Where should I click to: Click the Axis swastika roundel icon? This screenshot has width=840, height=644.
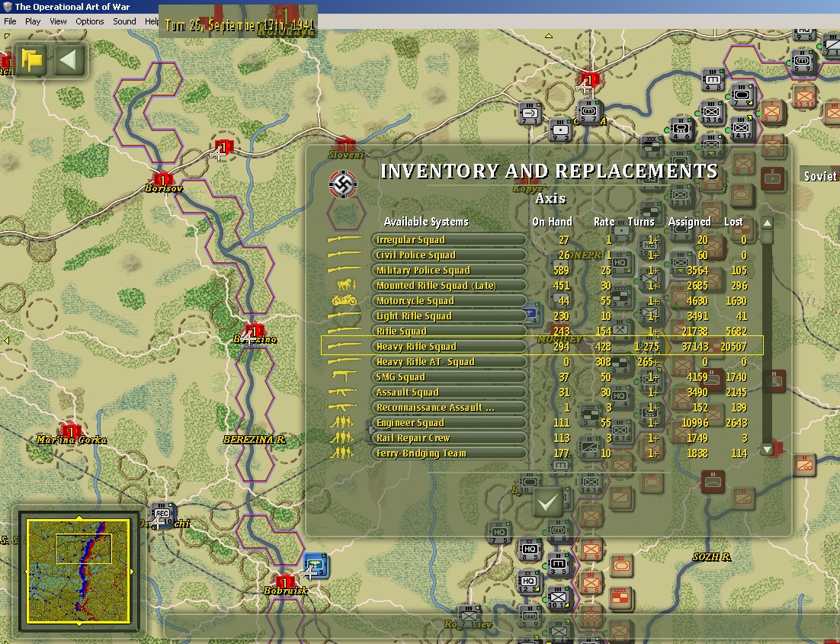(343, 184)
